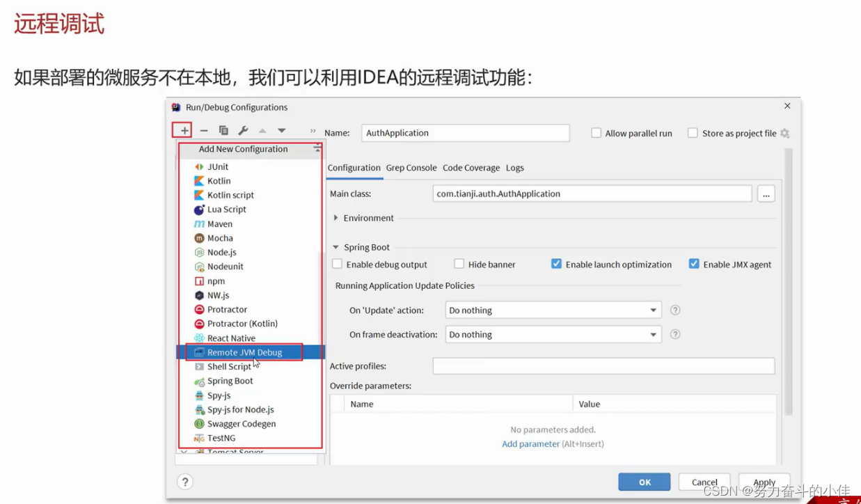
Task: Click the Apply button
Action: [x=764, y=482]
